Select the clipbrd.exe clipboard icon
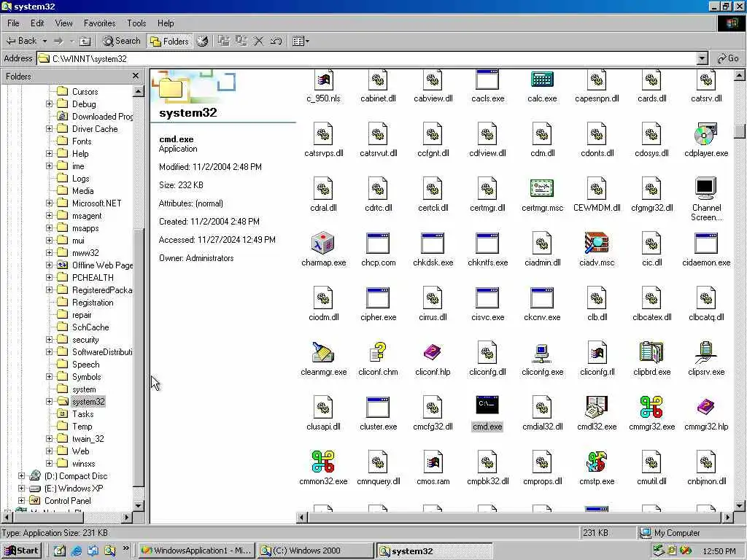This screenshot has height=560, width=747. click(651, 352)
